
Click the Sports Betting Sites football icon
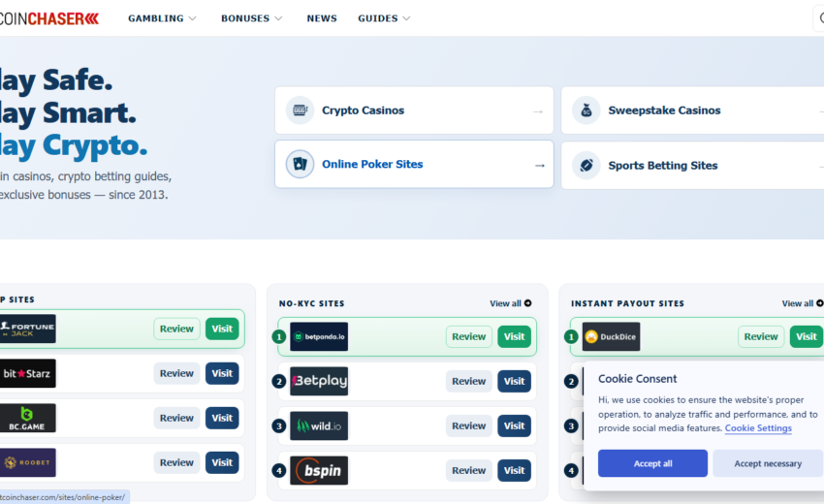click(586, 165)
